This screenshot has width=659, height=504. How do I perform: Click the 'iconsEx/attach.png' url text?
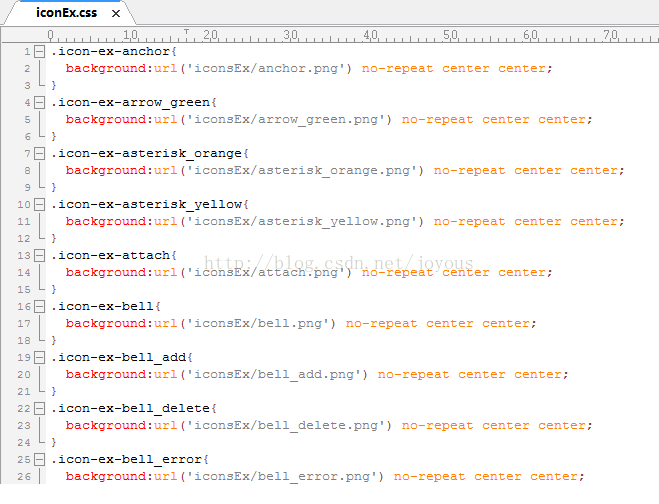point(266,273)
